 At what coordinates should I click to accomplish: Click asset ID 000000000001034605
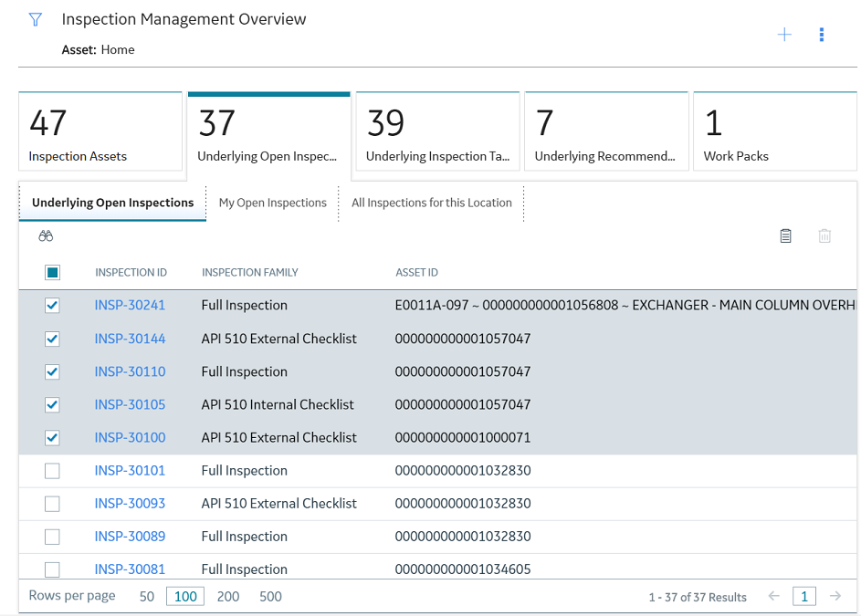click(463, 569)
